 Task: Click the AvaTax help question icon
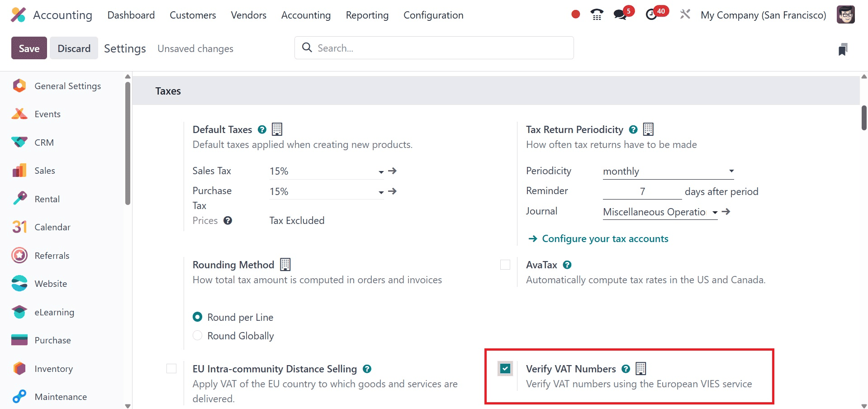567,265
